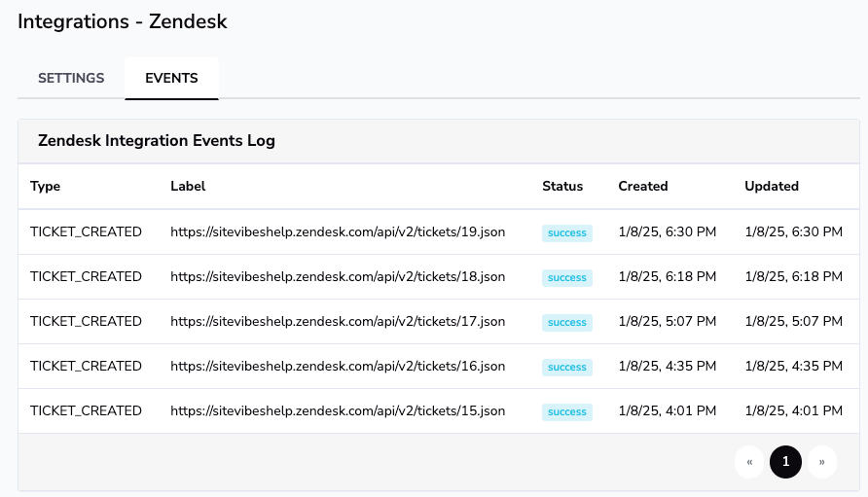Click the Status column header

click(562, 187)
